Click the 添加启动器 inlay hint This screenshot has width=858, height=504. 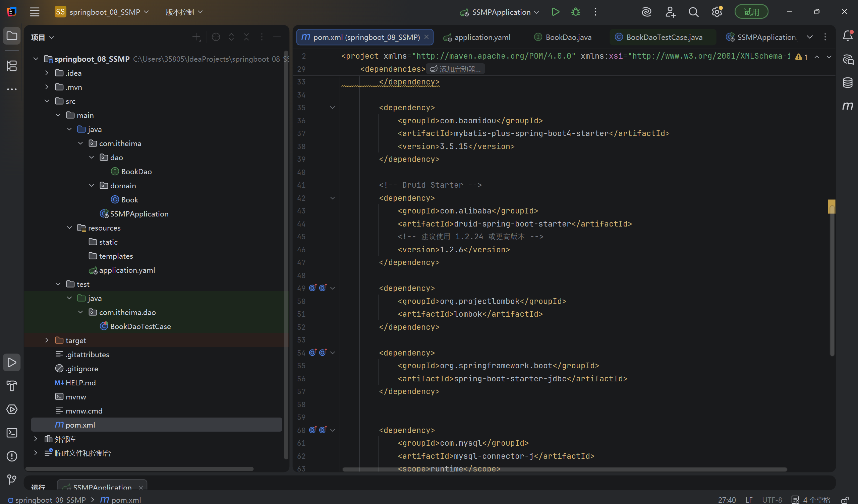[456, 69]
